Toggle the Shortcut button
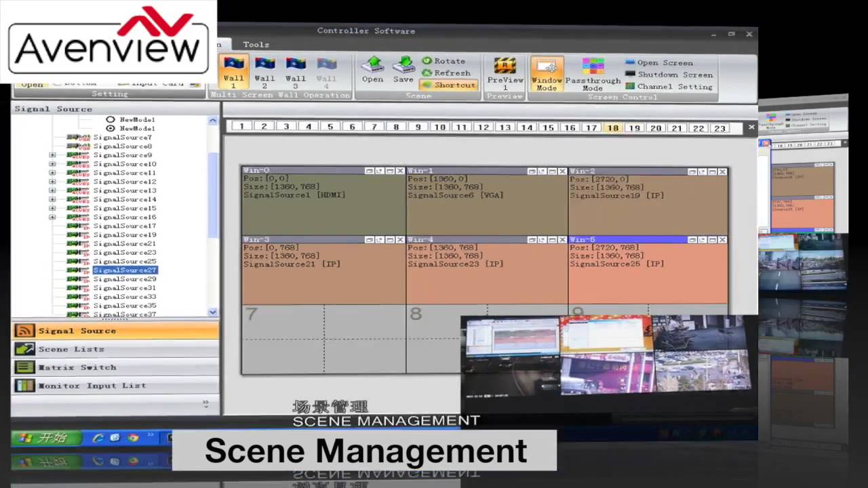 click(x=448, y=85)
